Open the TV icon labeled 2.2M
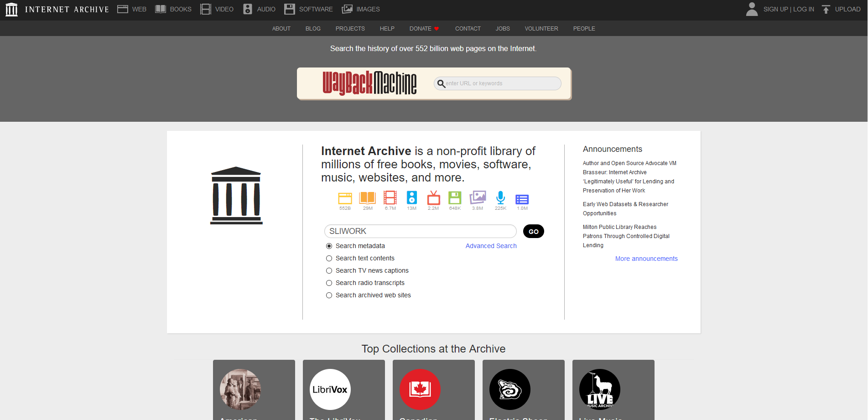 pos(433,198)
